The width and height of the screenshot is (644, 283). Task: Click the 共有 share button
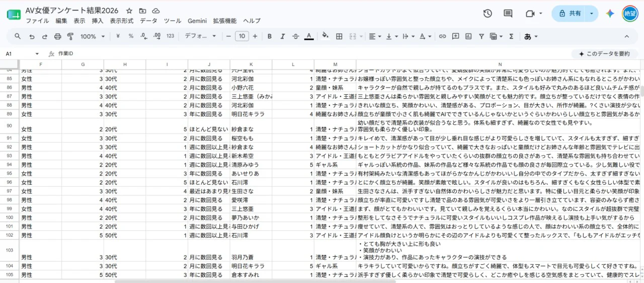(x=569, y=14)
